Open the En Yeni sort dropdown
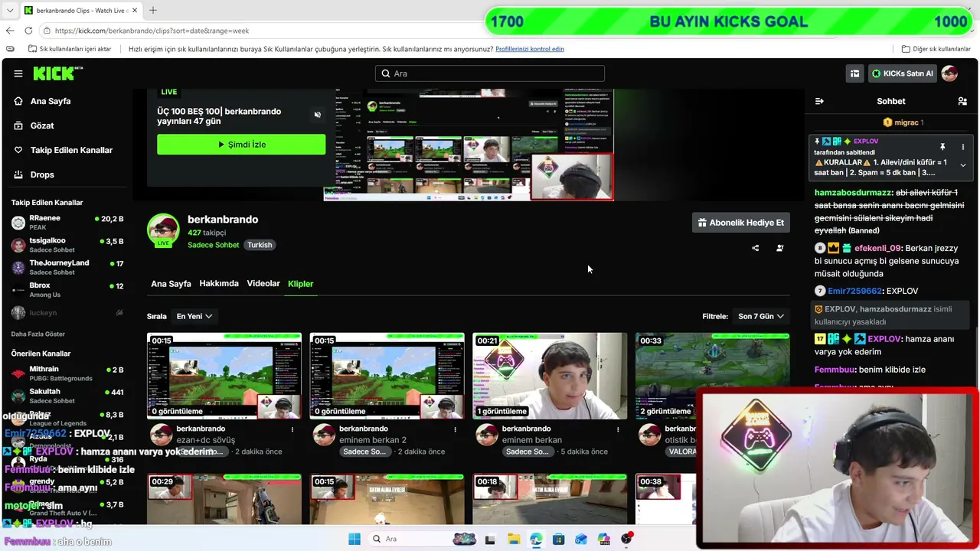The image size is (980, 551). tap(194, 316)
